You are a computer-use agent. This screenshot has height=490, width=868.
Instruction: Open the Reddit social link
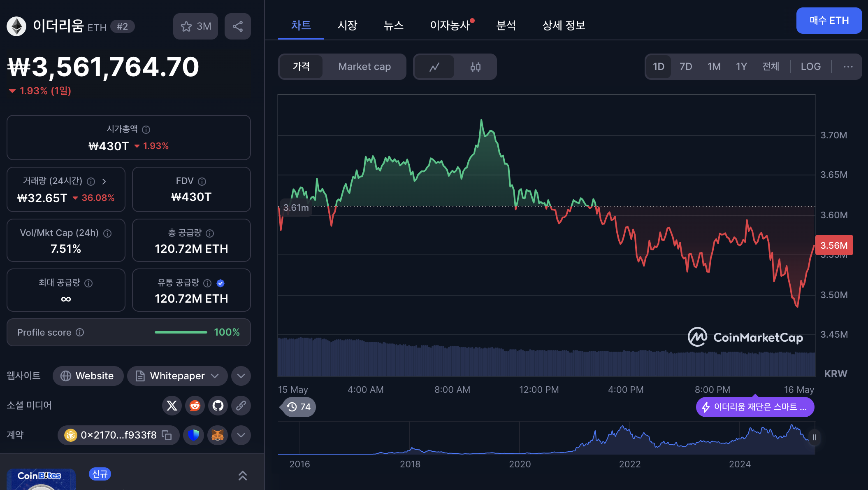[195, 406]
